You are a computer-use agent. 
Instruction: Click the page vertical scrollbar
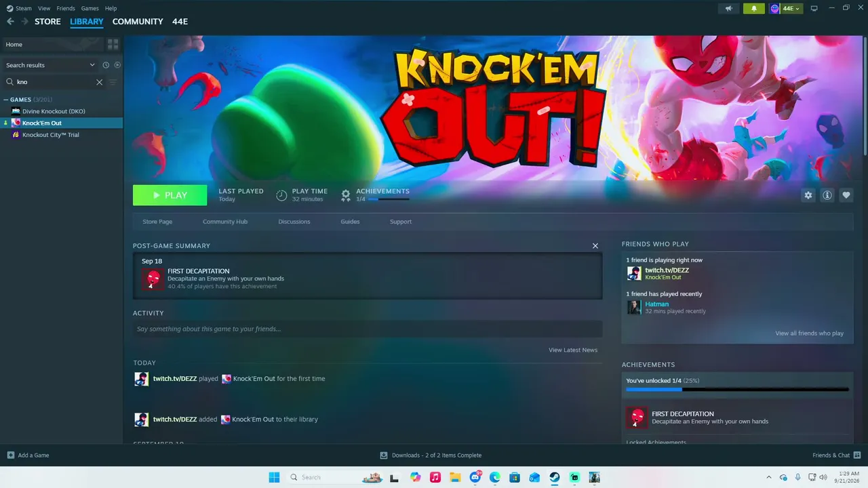pyautogui.click(x=865, y=95)
